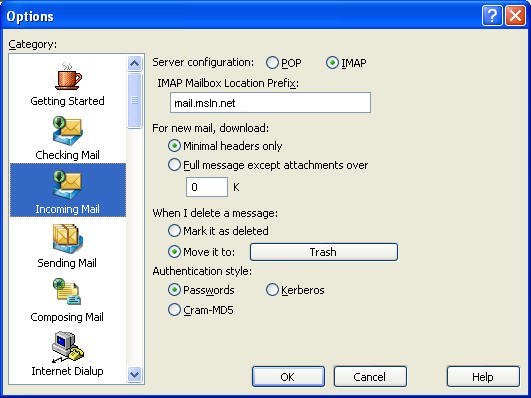Click the IMAP Mailbox Location Prefix field
This screenshot has width=531, height=398.
[270, 103]
